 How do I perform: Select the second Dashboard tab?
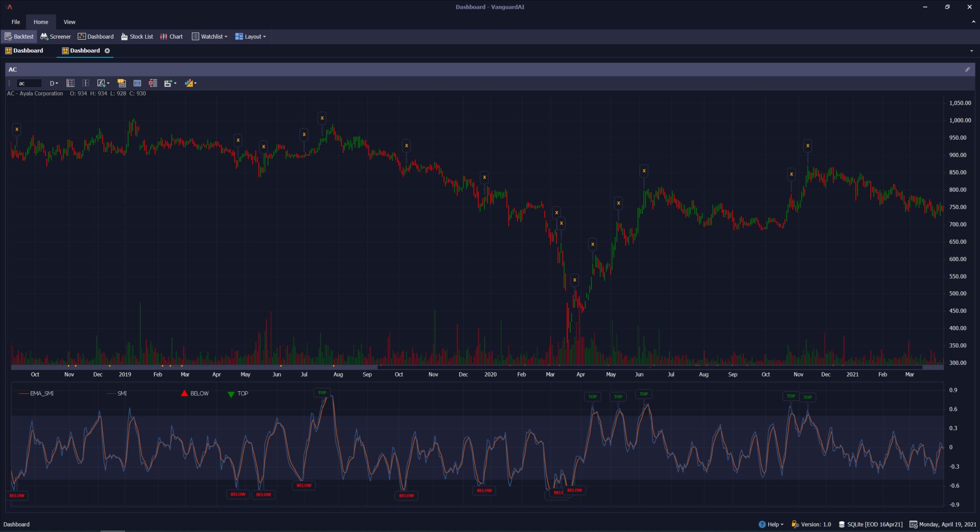click(84, 50)
